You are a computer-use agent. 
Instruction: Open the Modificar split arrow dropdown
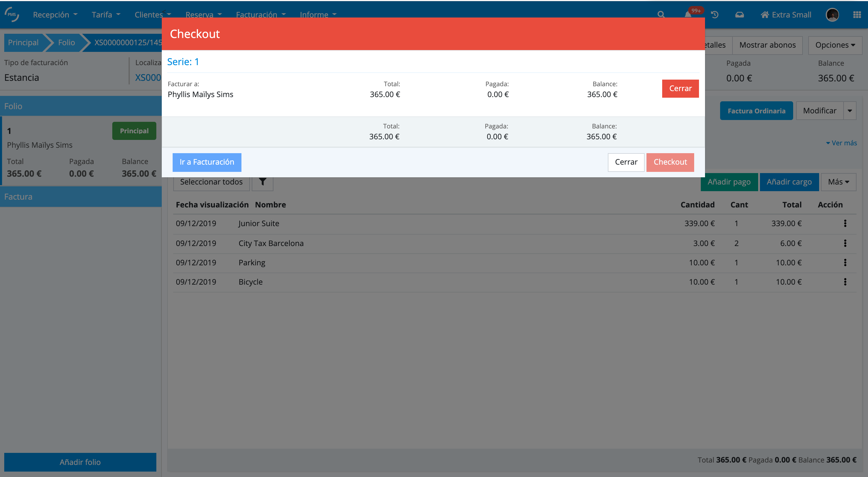pyautogui.click(x=850, y=111)
